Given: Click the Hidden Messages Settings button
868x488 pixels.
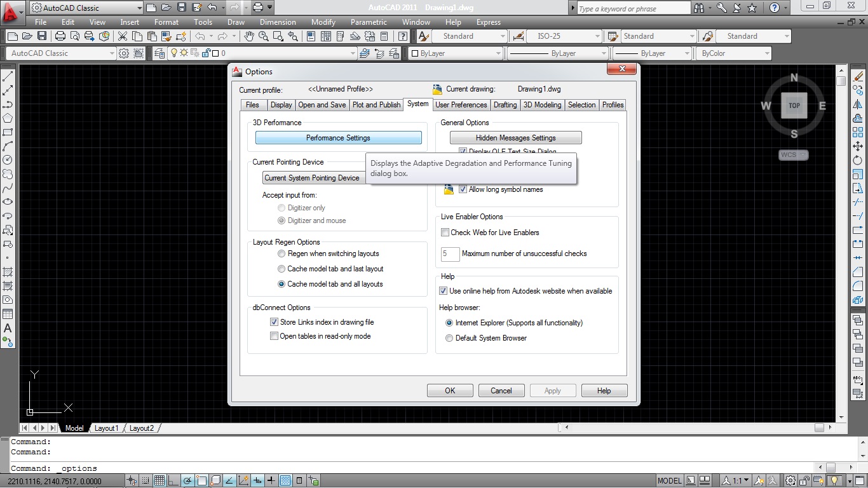Looking at the screenshot, I should (515, 137).
